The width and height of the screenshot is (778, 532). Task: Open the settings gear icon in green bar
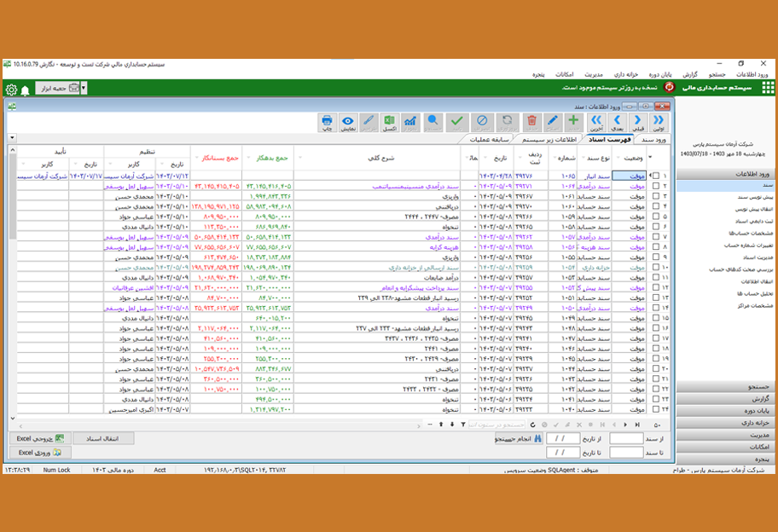(11, 90)
